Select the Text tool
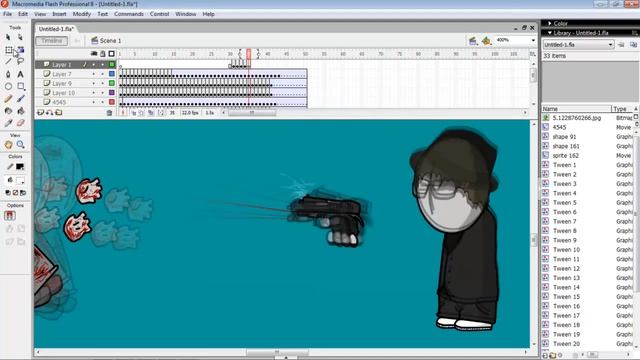This screenshot has height=360, width=640. (x=20, y=74)
